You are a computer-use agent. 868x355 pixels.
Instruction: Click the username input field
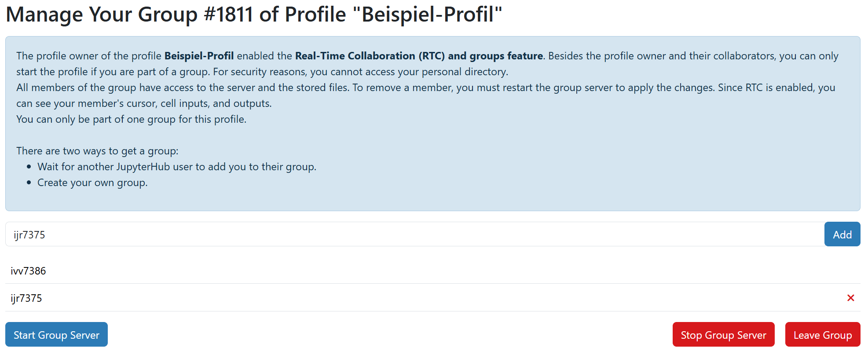coord(414,234)
